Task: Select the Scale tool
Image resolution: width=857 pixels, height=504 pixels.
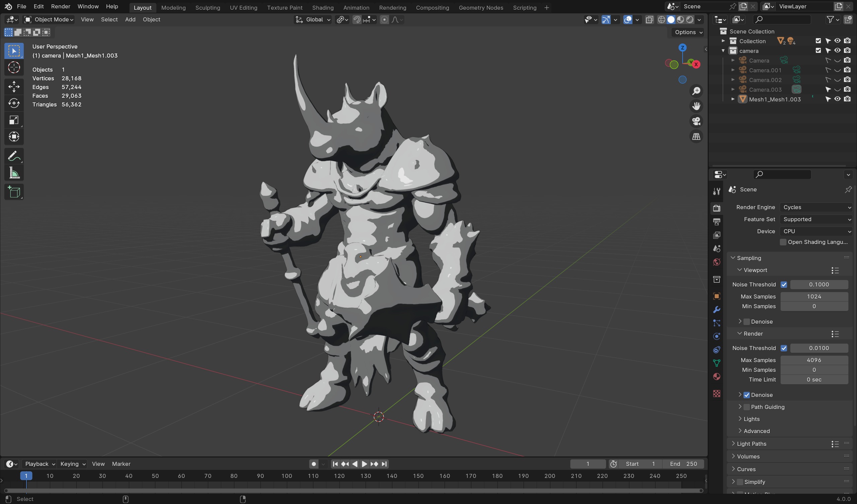Action: coord(14,120)
